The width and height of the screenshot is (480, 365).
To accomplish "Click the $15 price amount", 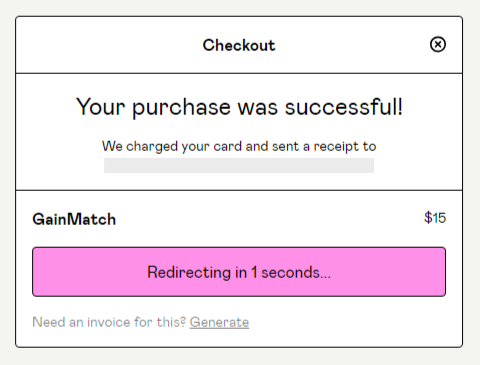I will coord(435,218).
